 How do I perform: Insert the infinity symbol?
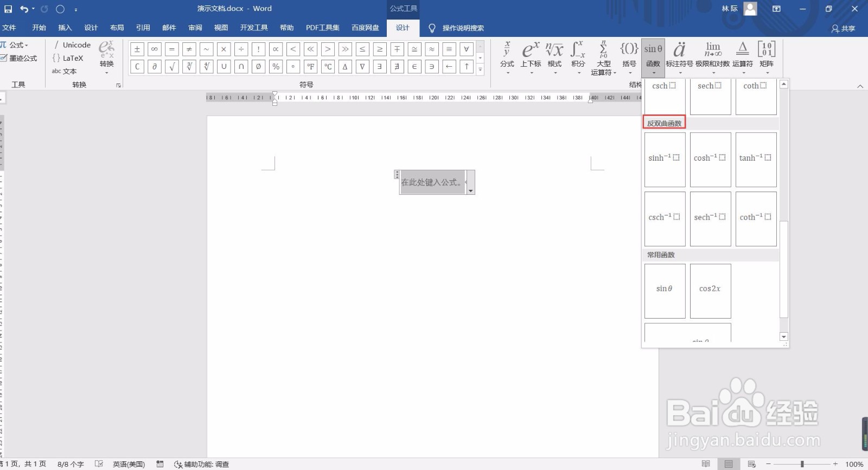(x=155, y=49)
